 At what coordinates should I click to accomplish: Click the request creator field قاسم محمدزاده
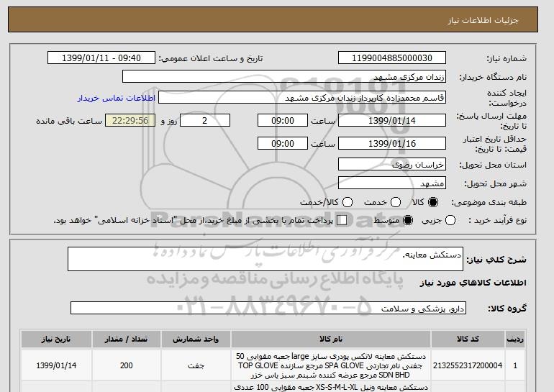[302, 98]
